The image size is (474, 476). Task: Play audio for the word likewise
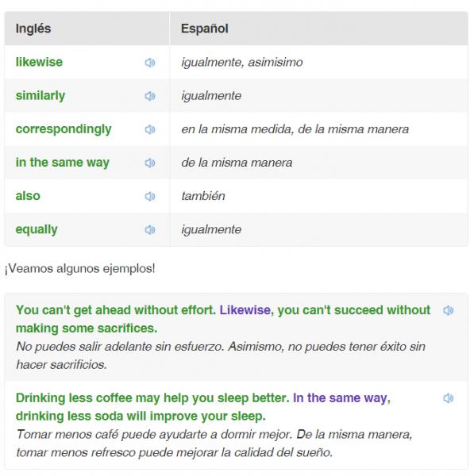150,63
